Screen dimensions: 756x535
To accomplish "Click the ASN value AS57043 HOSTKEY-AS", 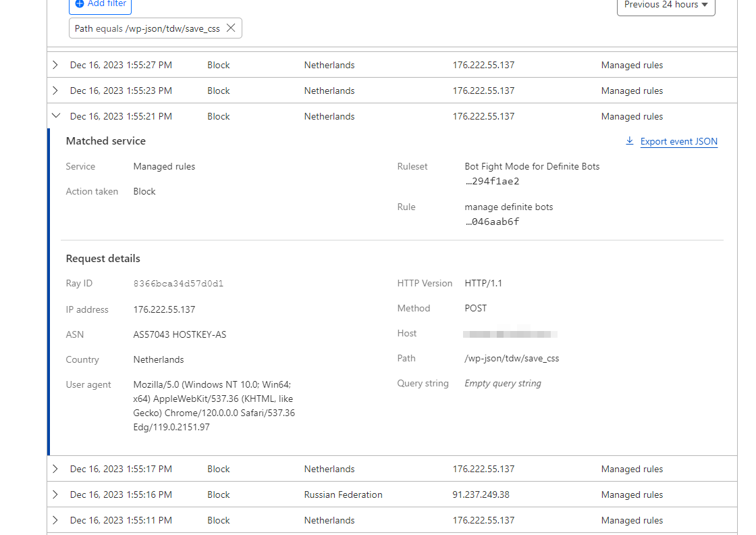I will click(x=180, y=334).
